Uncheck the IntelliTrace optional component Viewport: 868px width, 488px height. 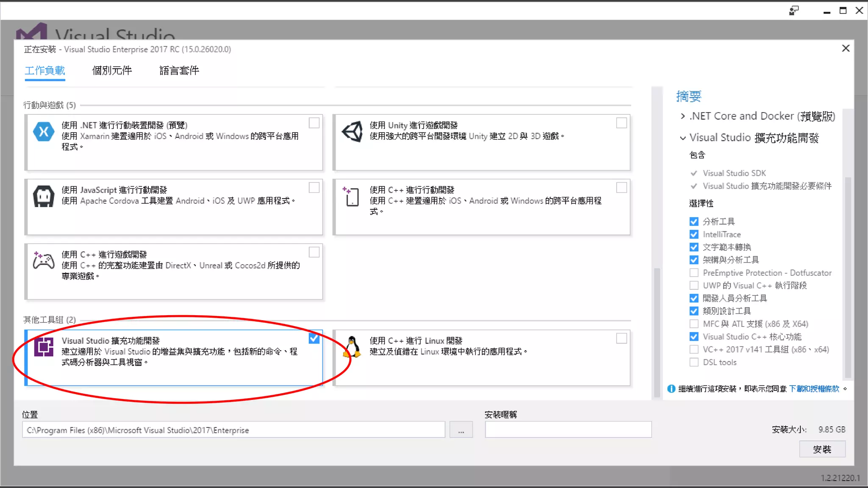pos(694,234)
